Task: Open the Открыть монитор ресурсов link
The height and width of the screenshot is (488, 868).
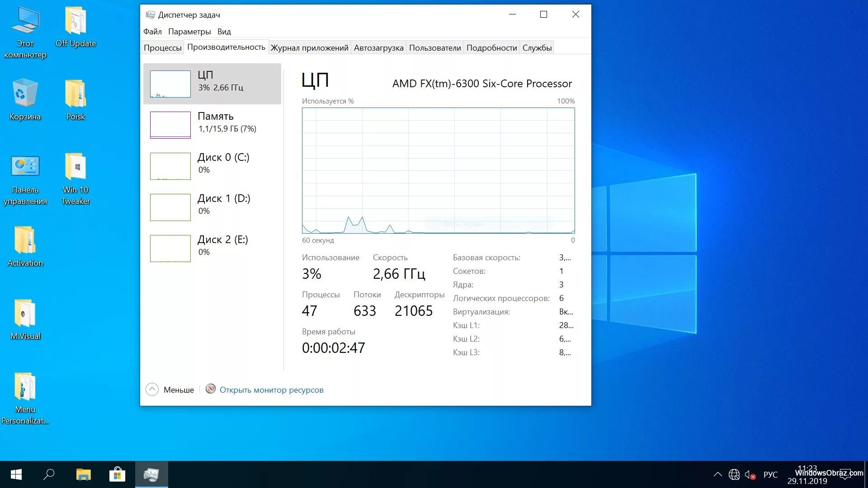Action: 271,390
